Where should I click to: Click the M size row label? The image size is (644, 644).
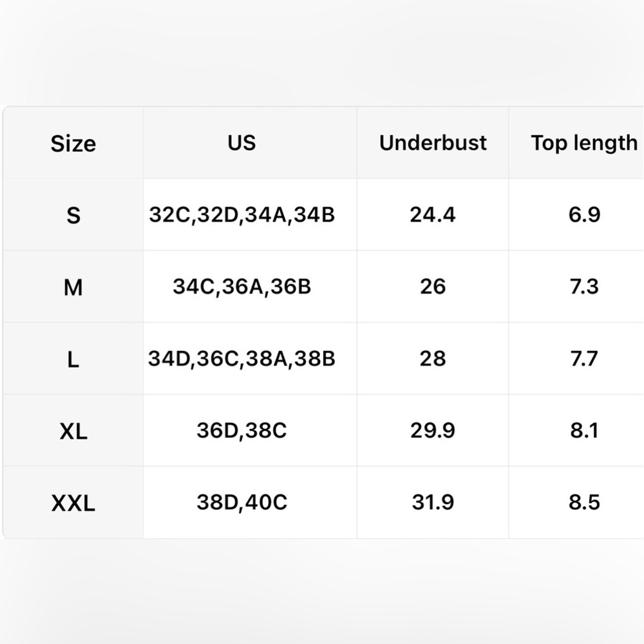click(73, 287)
